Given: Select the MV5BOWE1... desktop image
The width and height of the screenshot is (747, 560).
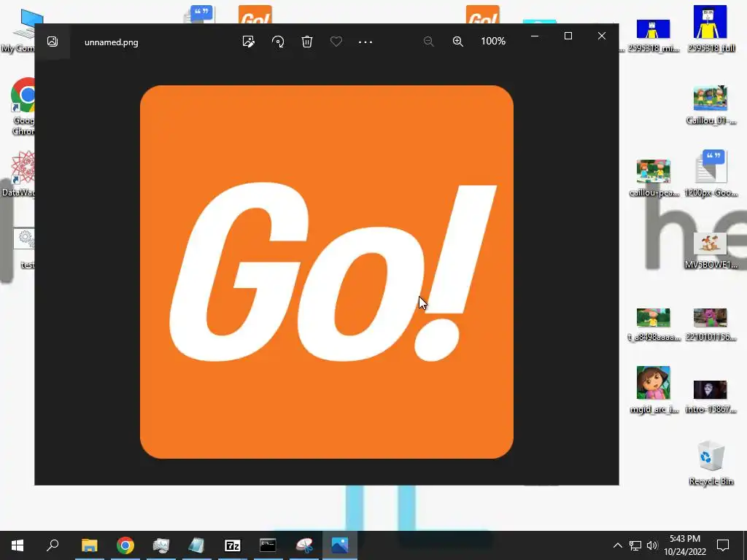Looking at the screenshot, I should pyautogui.click(x=711, y=251).
